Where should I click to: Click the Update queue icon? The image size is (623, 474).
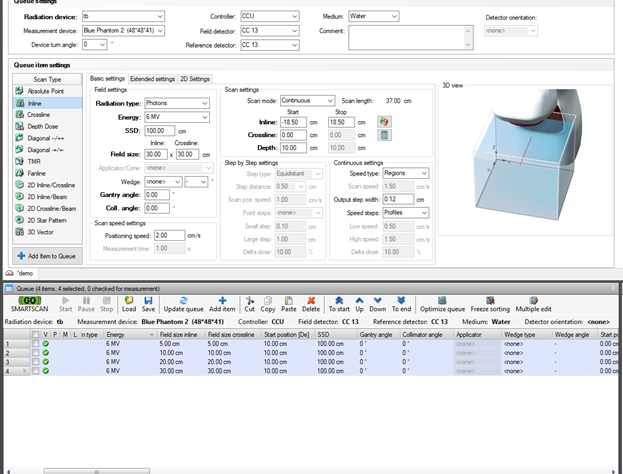point(184,304)
